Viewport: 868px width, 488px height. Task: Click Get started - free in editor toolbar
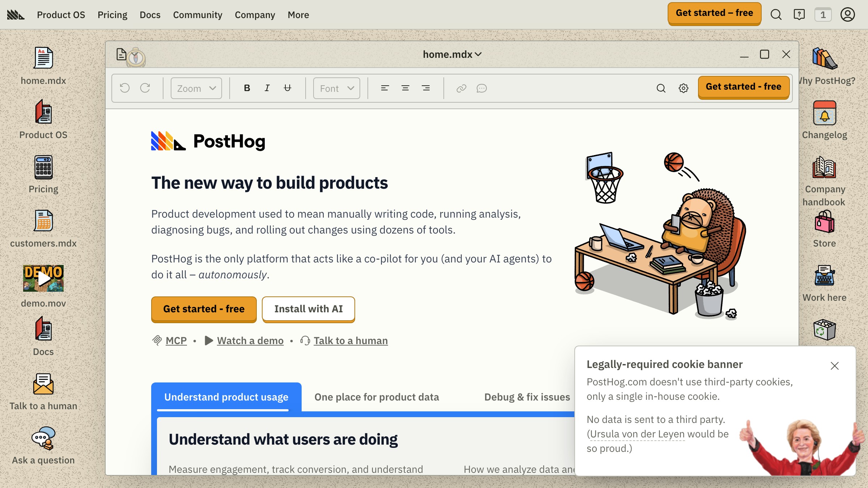(x=744, y=87)
